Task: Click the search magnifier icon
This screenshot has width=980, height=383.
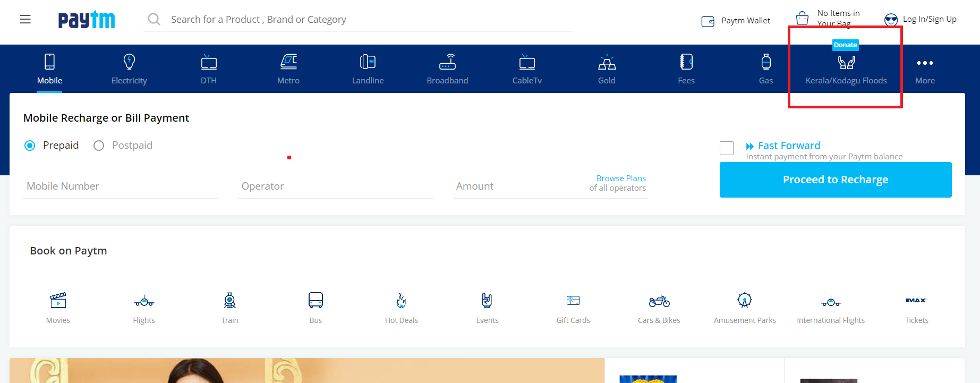Action: pyautogui.click(x=154, y=20)
